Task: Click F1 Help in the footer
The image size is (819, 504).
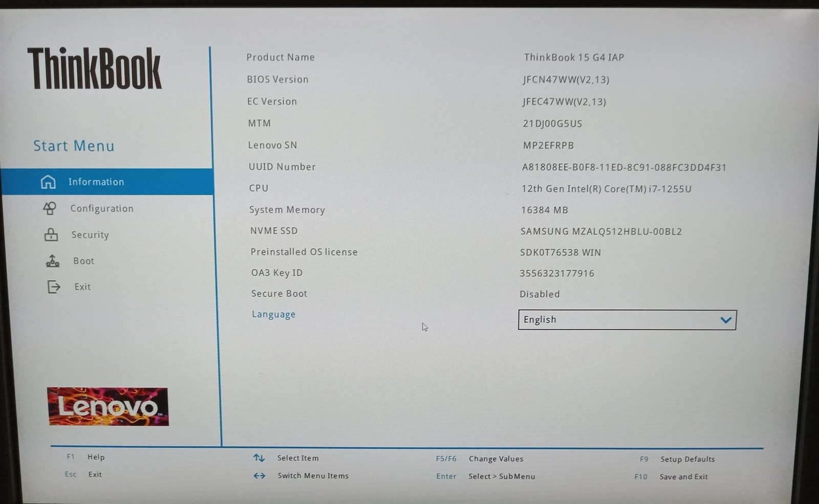Action: coord(85,457)
